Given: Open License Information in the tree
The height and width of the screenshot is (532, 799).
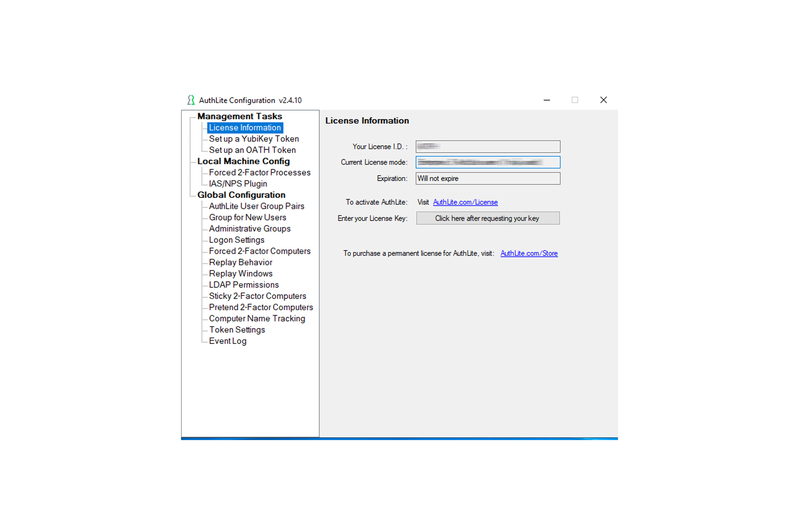Looking at the screenshot, I should coord(245,128).
